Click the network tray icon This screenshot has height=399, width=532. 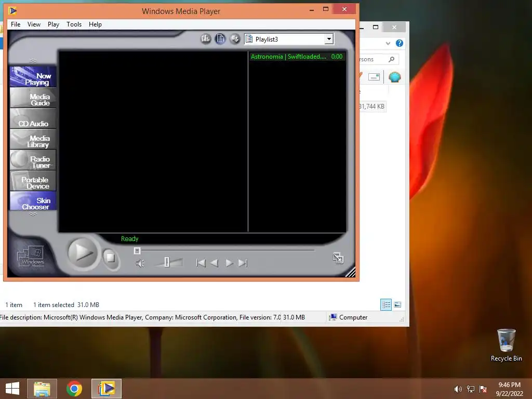click(471, 389)
